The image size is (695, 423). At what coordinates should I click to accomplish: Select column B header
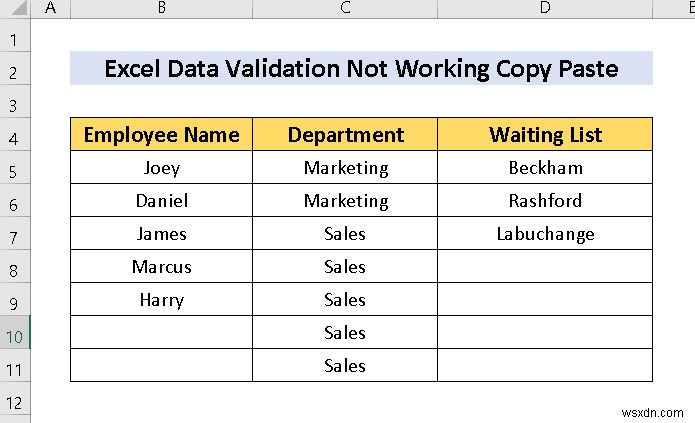[161, 9]
